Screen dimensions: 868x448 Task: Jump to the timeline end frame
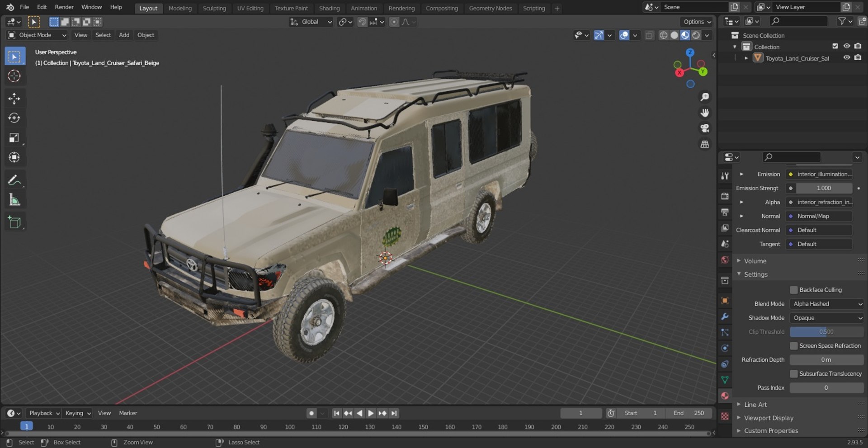pos(394,413)
